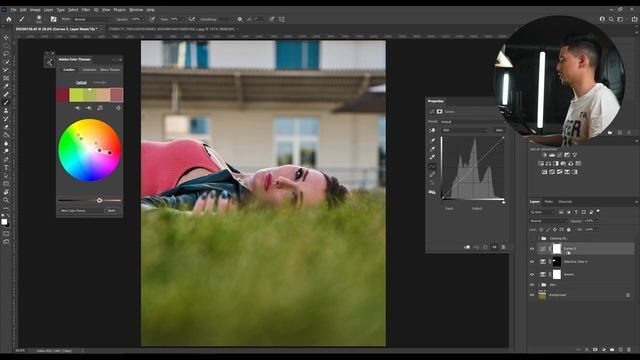Adjust the brightness slider under color wheel
This screenshot has height=360, width=640.
tap(99, 200)
